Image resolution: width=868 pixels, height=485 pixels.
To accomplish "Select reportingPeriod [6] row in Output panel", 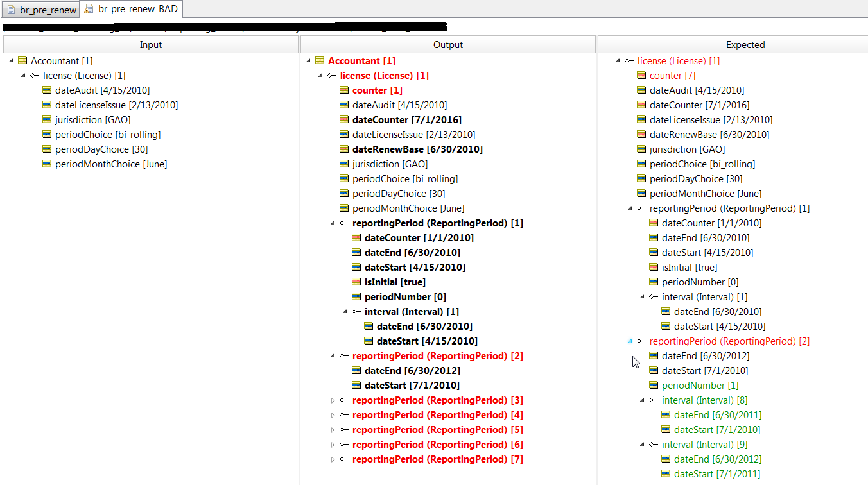I will tap(438, 445).
